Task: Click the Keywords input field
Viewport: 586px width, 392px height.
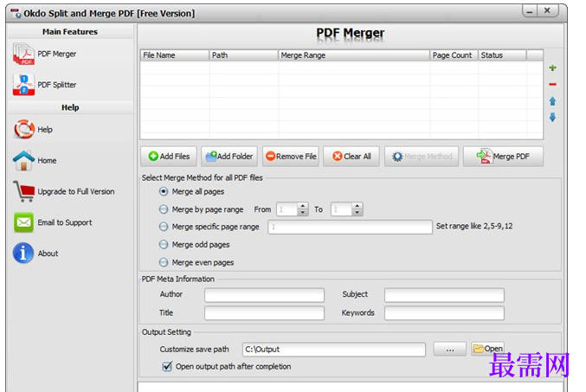Action: point(444,312)
